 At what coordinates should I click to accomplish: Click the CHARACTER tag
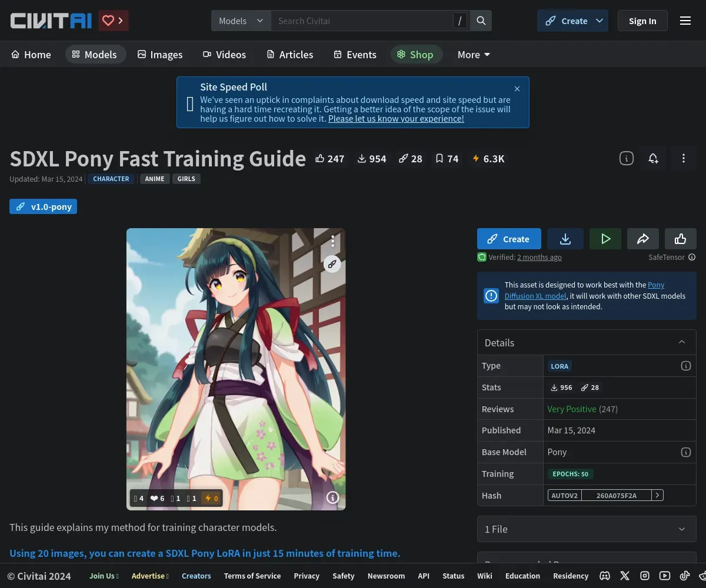(x=111, y=179)
